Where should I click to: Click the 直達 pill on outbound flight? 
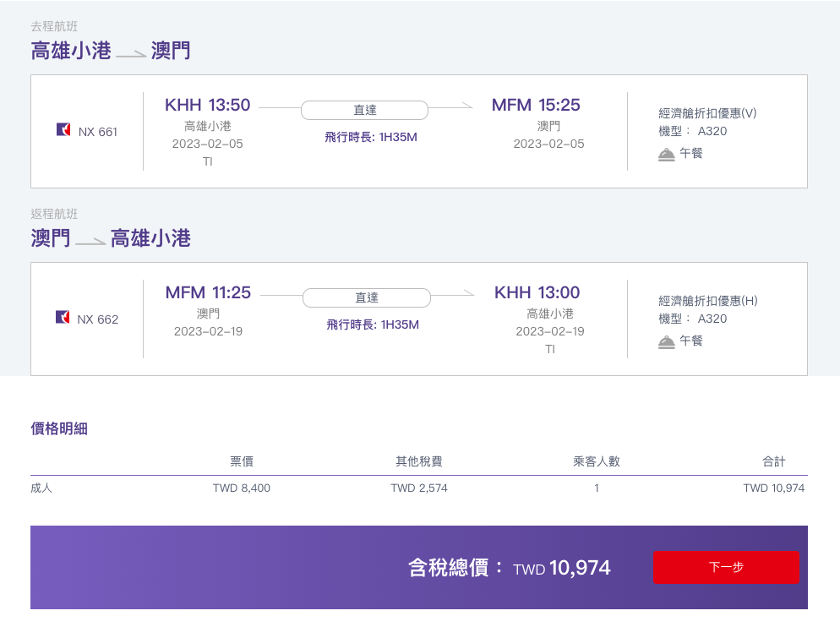tap(365, 110)
